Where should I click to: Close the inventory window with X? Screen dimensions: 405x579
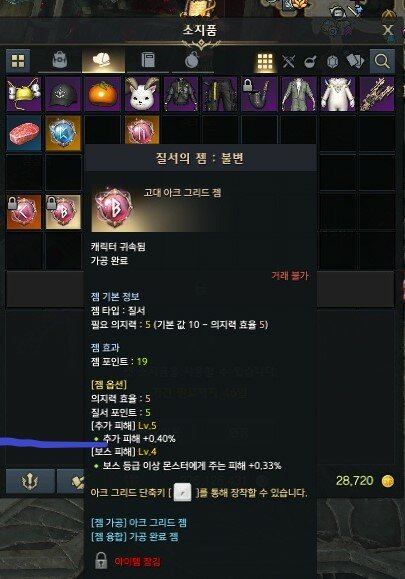[x=388, y=30]
